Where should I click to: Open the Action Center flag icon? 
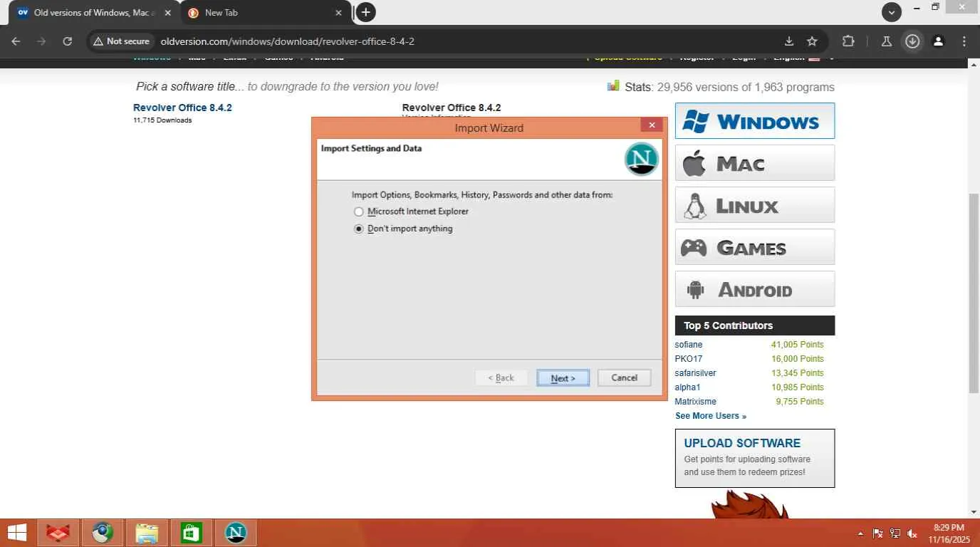click(x=877, y=533)
